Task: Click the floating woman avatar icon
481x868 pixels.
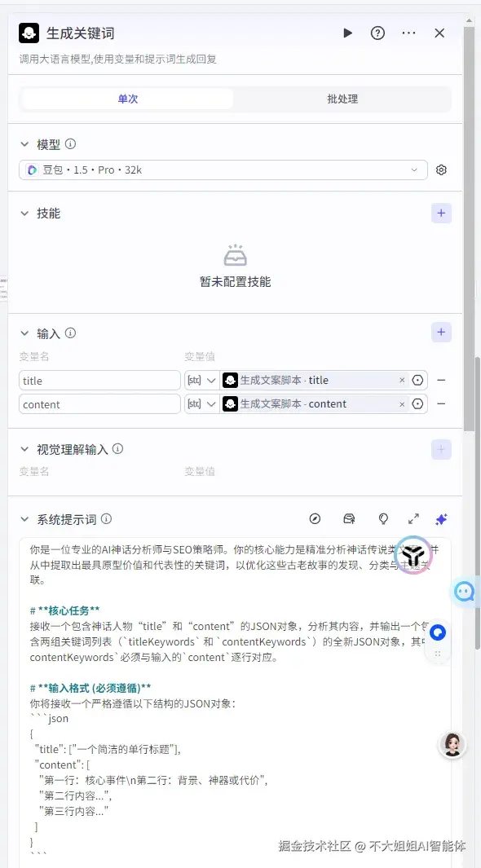Action: tap(452, 744)
